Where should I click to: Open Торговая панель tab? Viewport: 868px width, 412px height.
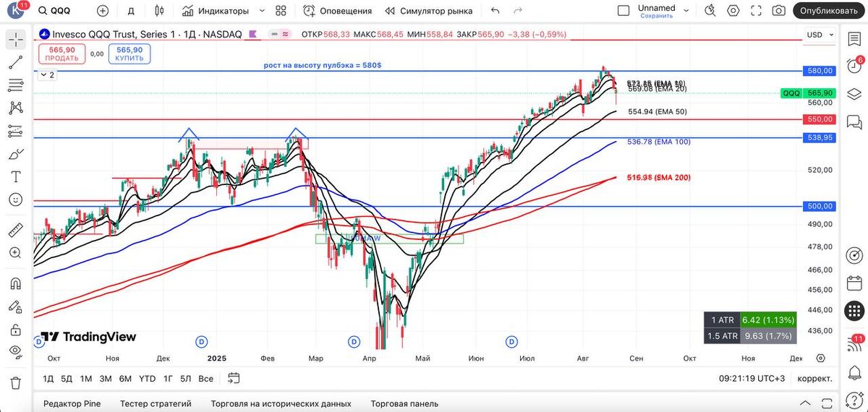click(404, 403)
